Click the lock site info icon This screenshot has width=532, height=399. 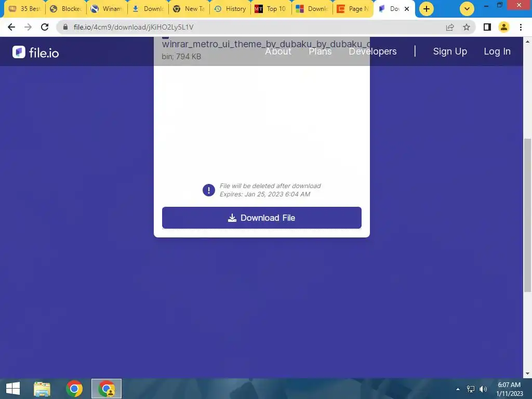click(65, 27)
